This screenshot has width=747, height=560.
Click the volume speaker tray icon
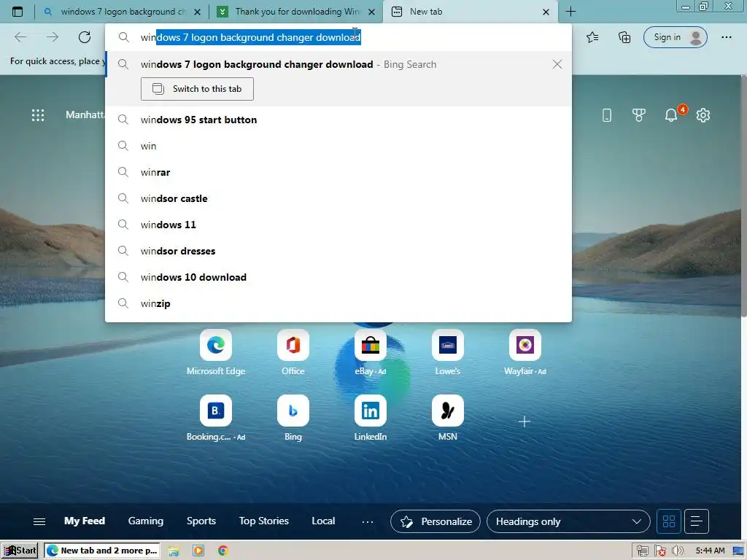(677, 551)
